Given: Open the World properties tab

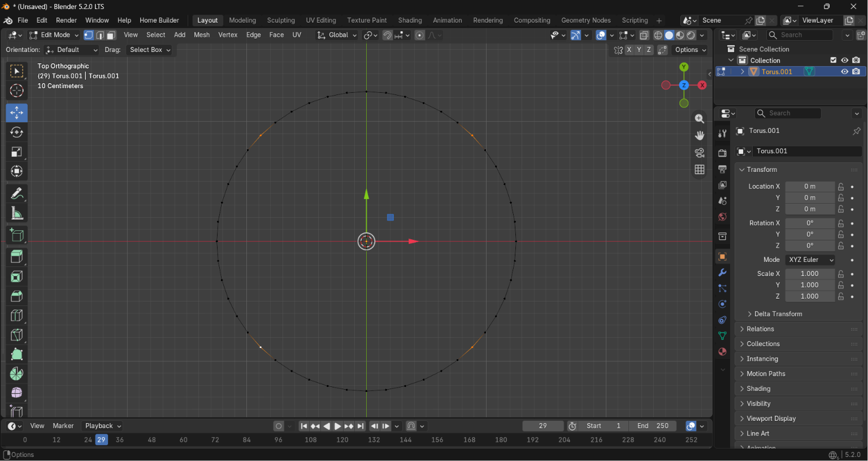Looking at the screenshot, I should coord(722,217).
